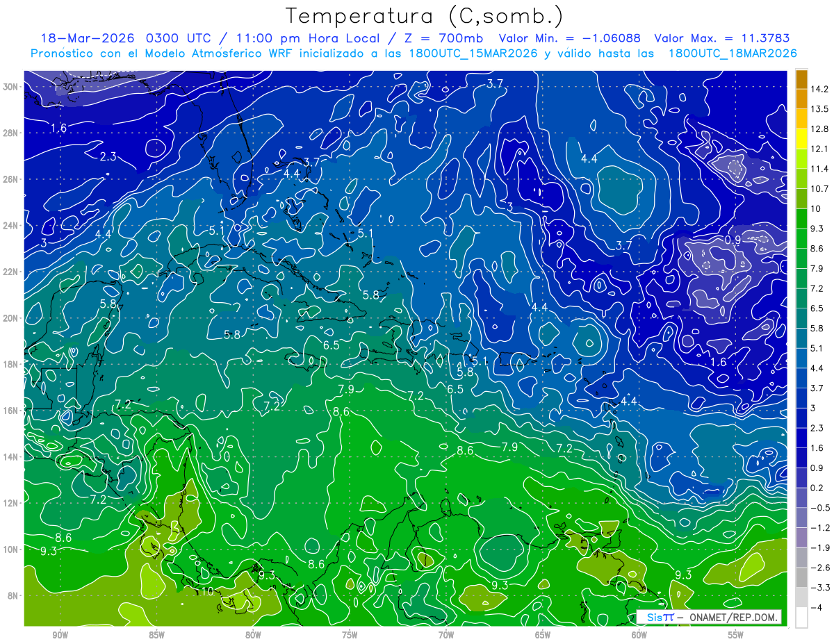Click the 'Valor Min. = -1.06088' text
The width and height of the screenshot is (834, 644).
tap(570, 38)
